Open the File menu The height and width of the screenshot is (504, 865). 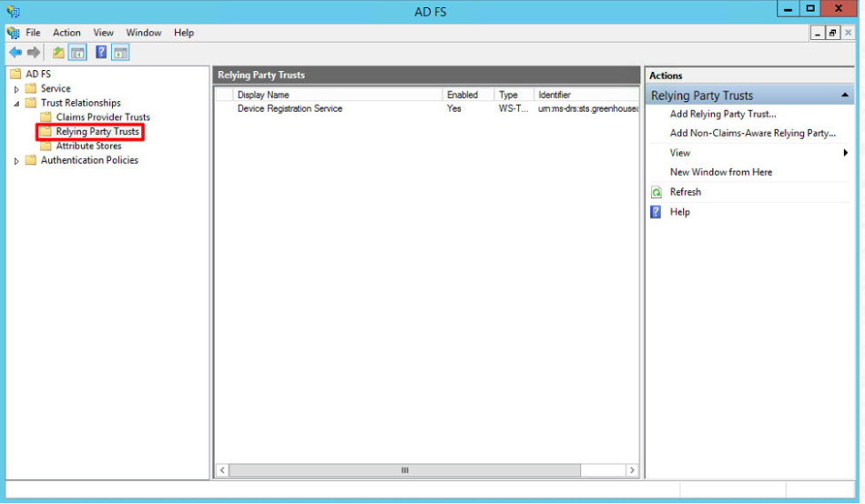[33, 33]
